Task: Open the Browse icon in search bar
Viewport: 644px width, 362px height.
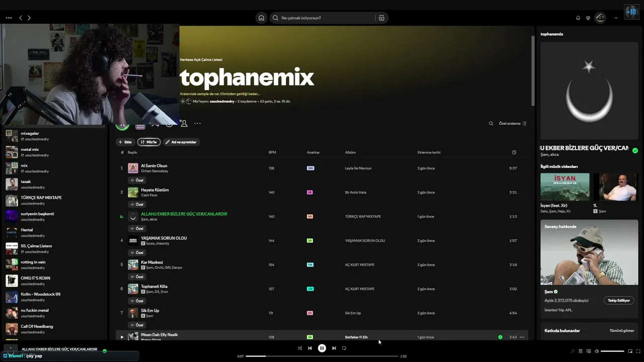Action: [x=381, y=18]
